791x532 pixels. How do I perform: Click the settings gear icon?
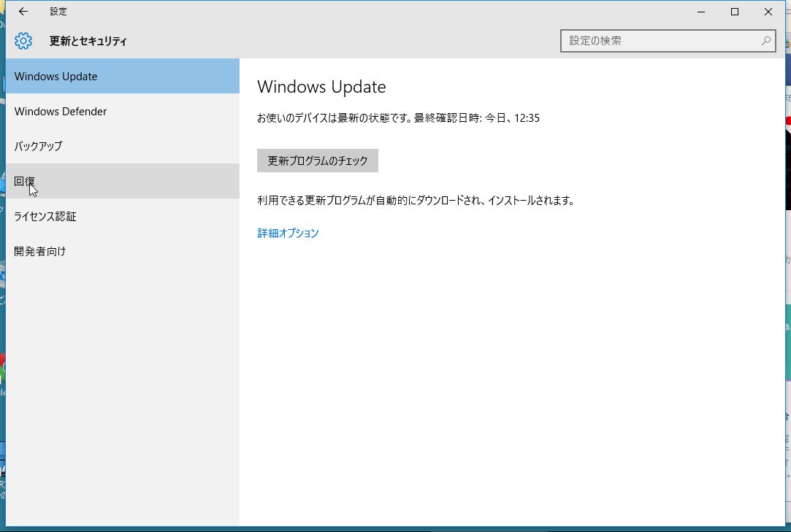tap(23, 41)
